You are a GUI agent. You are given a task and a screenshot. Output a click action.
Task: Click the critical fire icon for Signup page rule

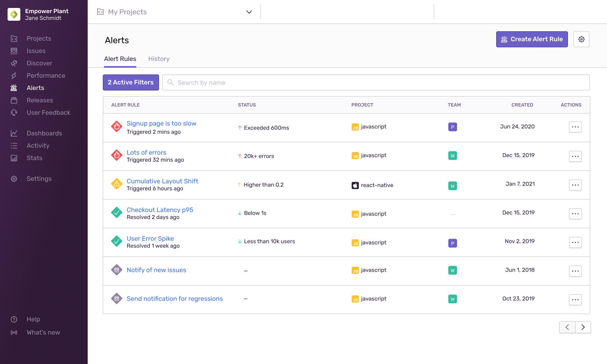click(117, 127)
